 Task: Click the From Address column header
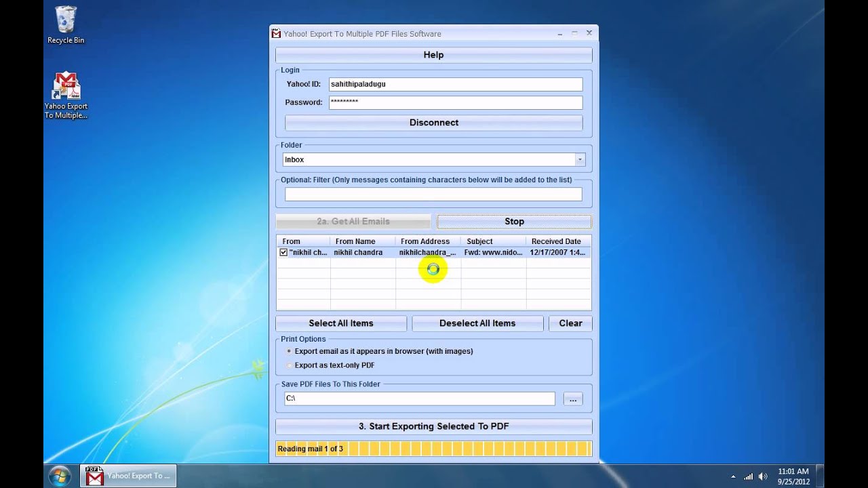tap(428, 241)
